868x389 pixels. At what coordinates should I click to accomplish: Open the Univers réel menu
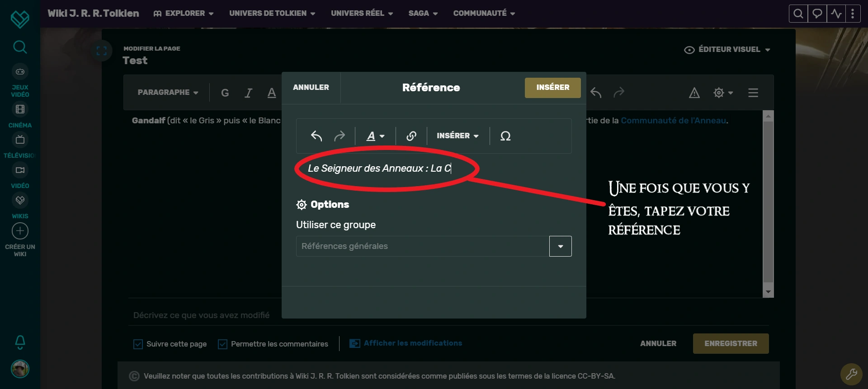pyautogui.click(x=362, y=14)
